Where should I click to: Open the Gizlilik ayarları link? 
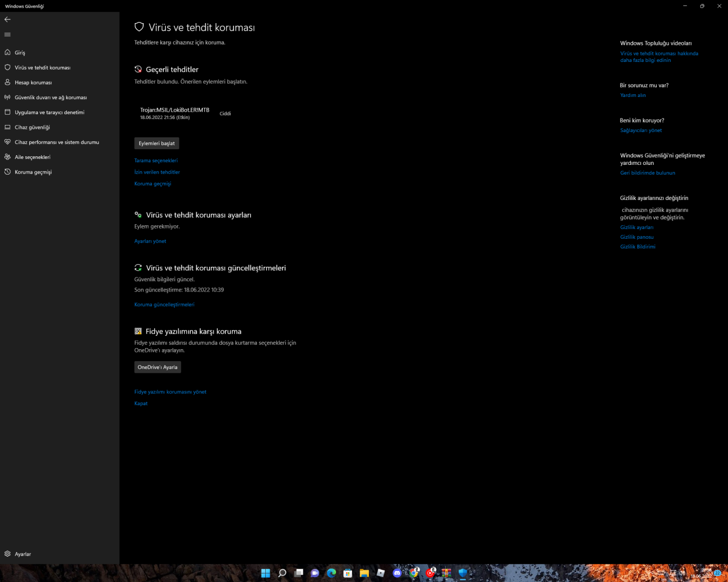point(637,227)
